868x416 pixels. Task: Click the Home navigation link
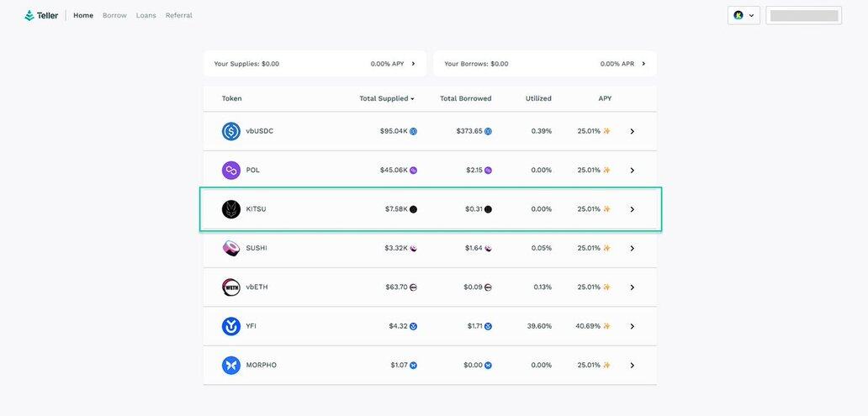[83, 15]
